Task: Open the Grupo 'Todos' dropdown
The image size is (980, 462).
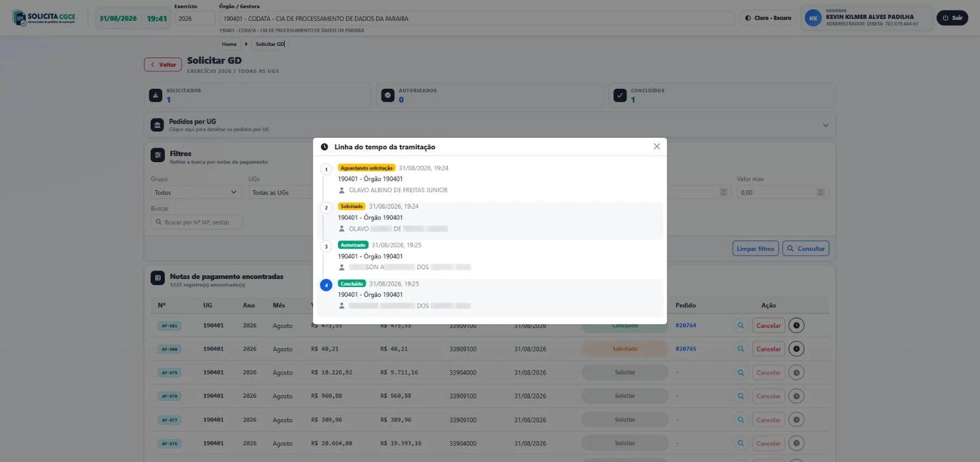Action: tap(196, 193)
